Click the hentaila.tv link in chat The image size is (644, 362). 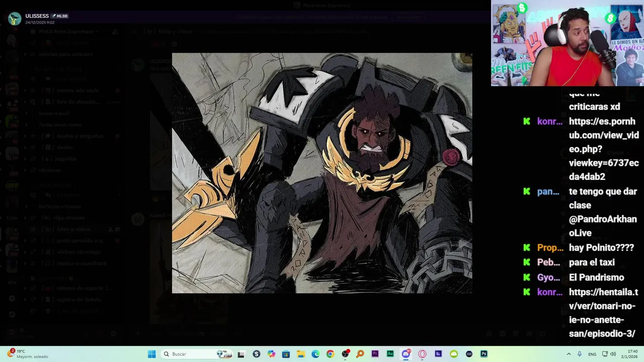[x=603, y=313]
